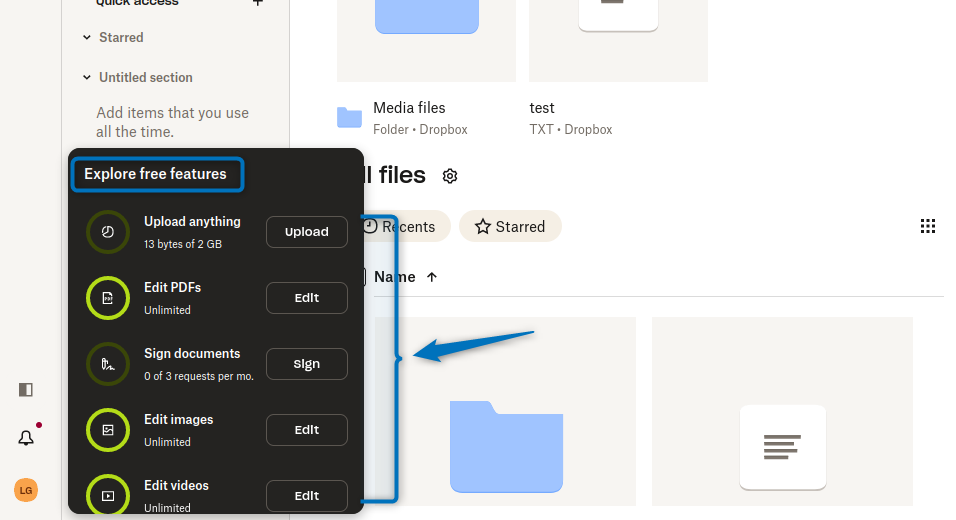
Task: Collapse the Untitled section chevron
Action: pos(87,78)
